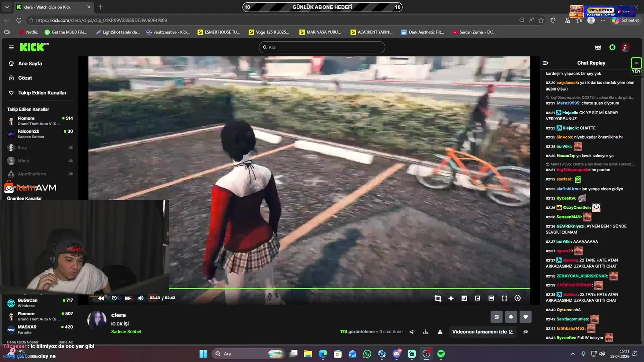Open Chat Replay options three-dot menu
644x362 pixels.
636,63
